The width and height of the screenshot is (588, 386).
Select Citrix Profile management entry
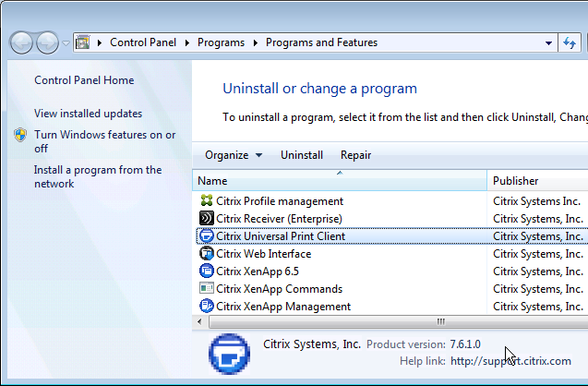click(280, 201)
